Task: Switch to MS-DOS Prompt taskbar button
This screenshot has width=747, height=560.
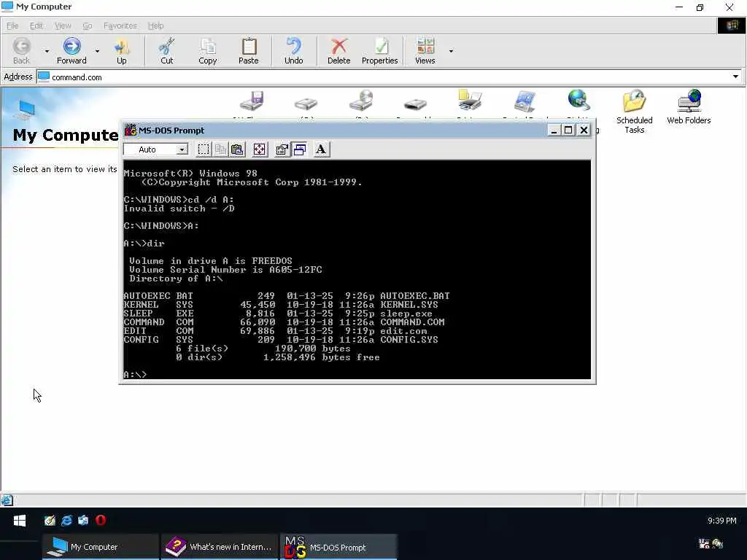Action: coord(338,547)
